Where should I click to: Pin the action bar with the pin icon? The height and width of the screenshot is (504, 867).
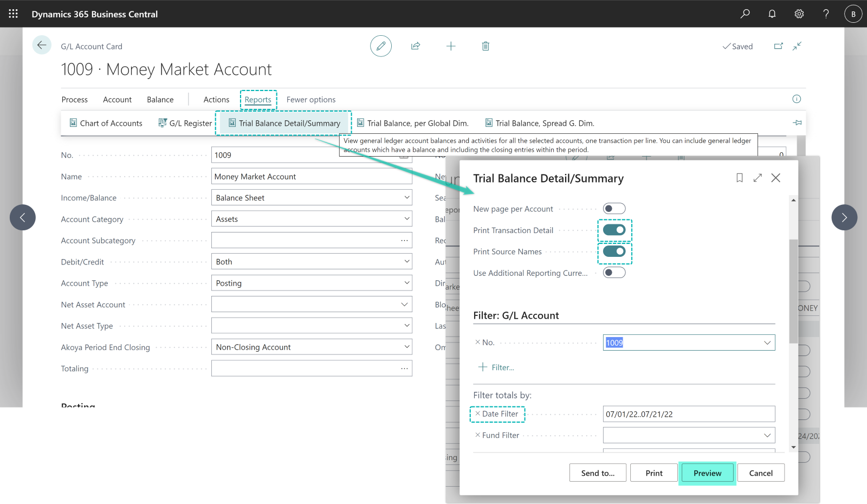(x=797, y=122)
